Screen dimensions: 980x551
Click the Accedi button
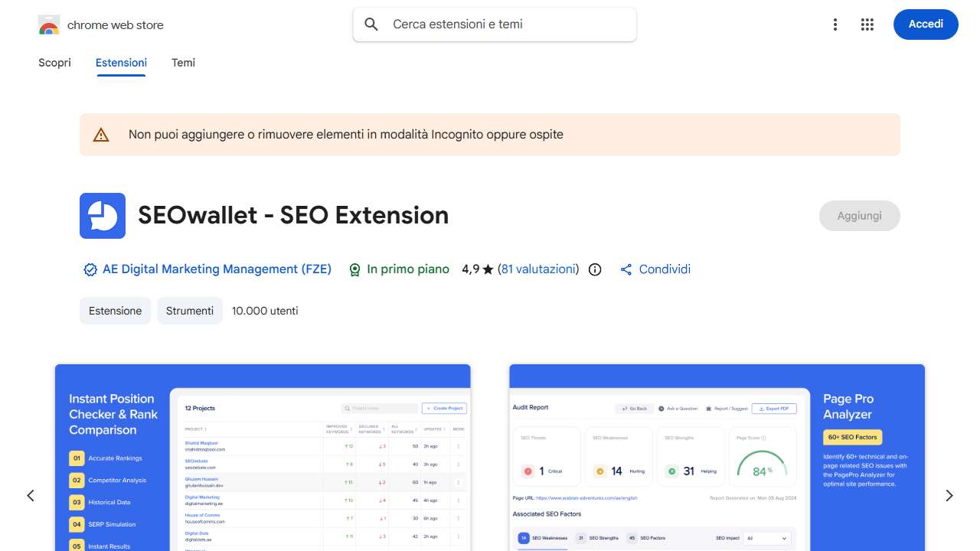click(x=926, y=24)
